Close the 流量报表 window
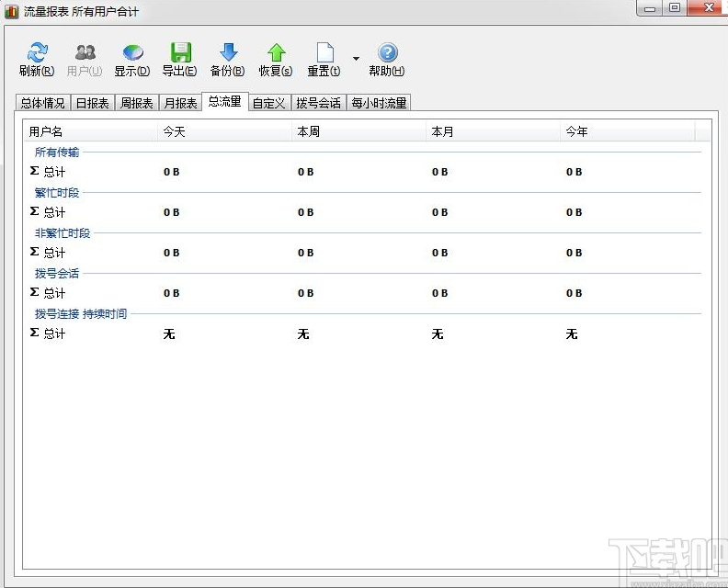Viewport: 728px width, 588px height. point(708,8)
